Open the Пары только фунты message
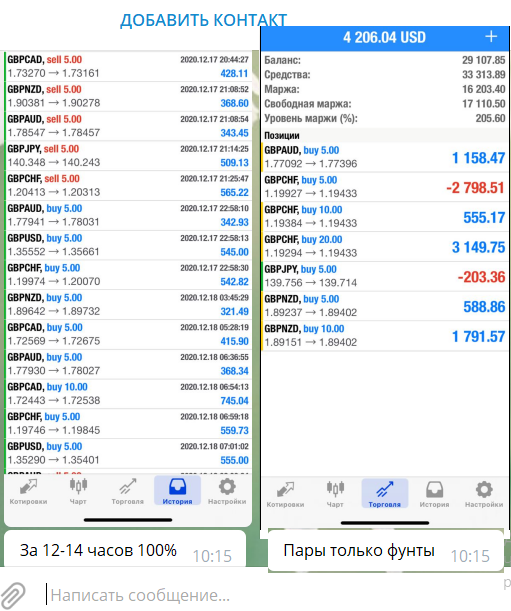This screenshot has width=511, height=611. click(x=386, y=551)
